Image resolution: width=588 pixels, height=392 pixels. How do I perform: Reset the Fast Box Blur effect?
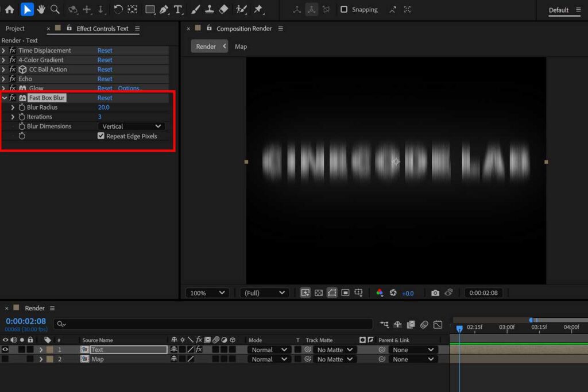coord(105,98)
